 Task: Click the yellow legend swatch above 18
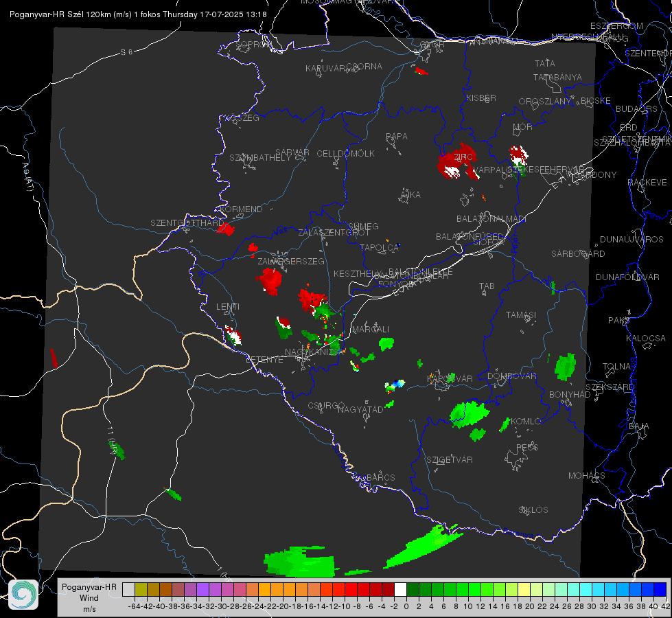524,589
